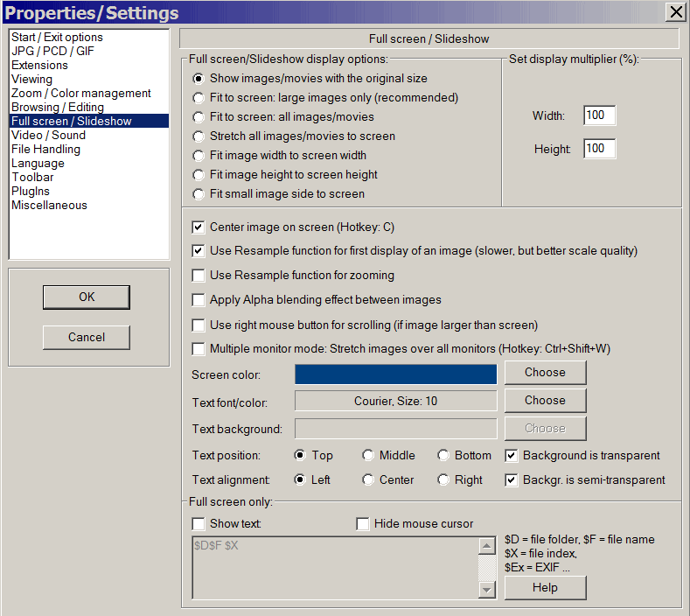Toggle Apply Alpha blending effect between images

(199, 300)
